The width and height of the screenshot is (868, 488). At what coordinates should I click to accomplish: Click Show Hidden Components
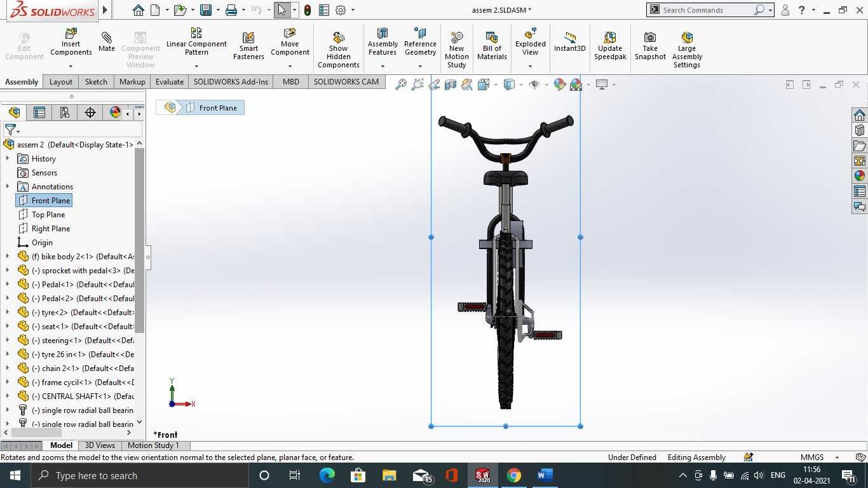click(x=339, y=50)
